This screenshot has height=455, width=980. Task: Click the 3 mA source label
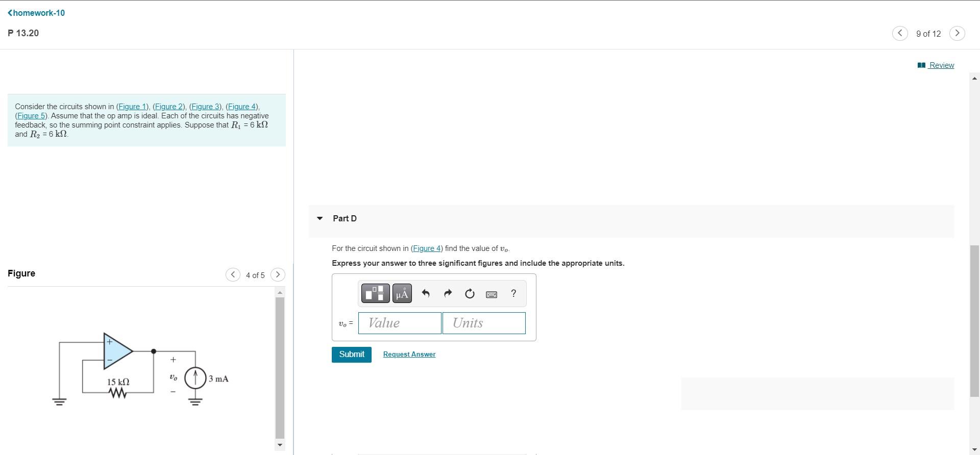click(x=218, y=379)
